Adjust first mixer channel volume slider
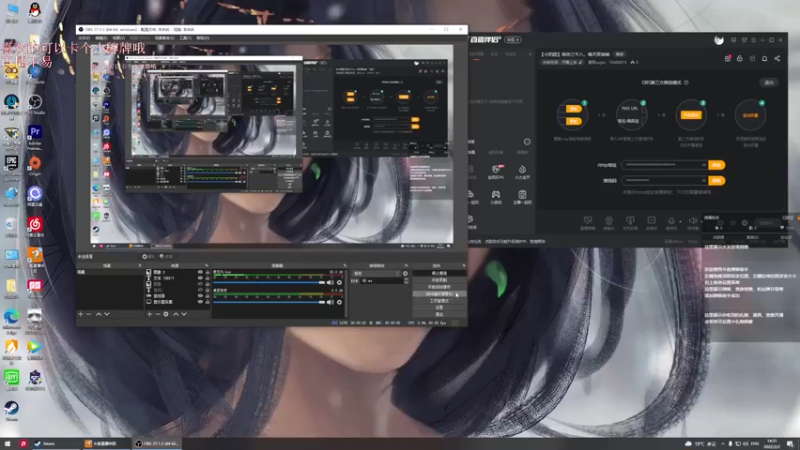 269,282
